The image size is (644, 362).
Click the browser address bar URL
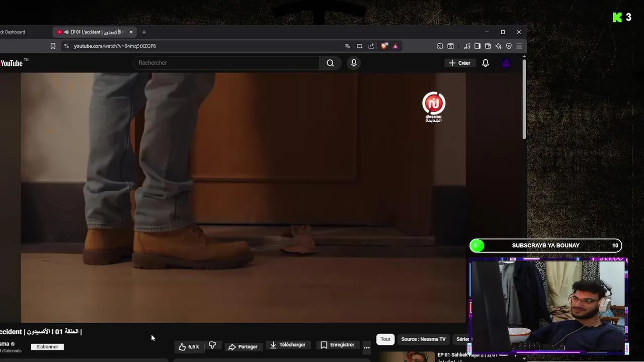pyautogui.click(x=115, y=46)
